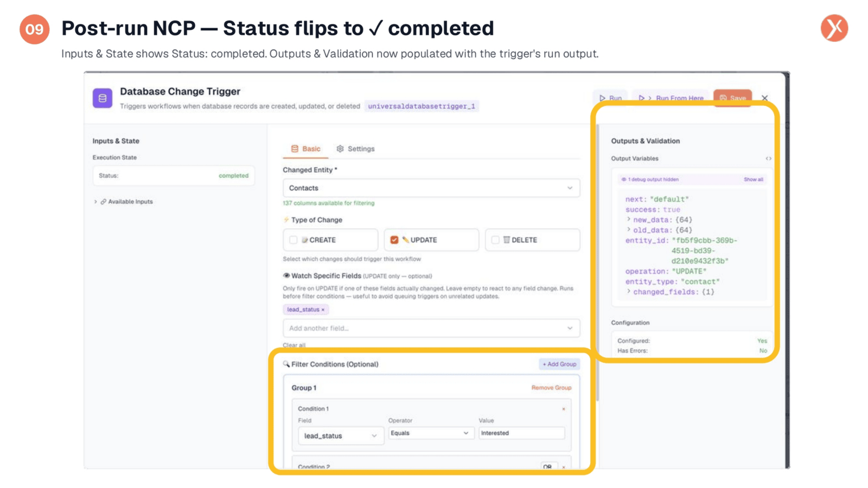The image size is (868, 488).
Task: Click the success: true output line
Action: pyautogui.click(x=653, y=209)
